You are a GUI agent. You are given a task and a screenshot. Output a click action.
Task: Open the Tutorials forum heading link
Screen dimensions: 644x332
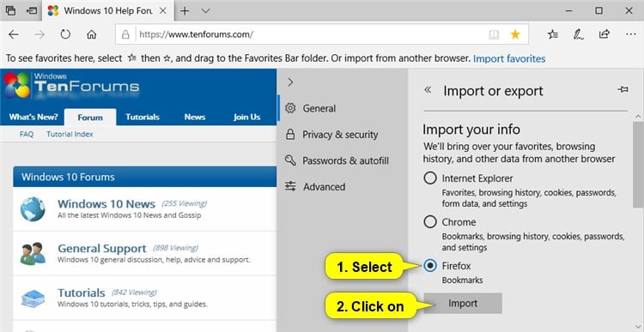point(82,293)
